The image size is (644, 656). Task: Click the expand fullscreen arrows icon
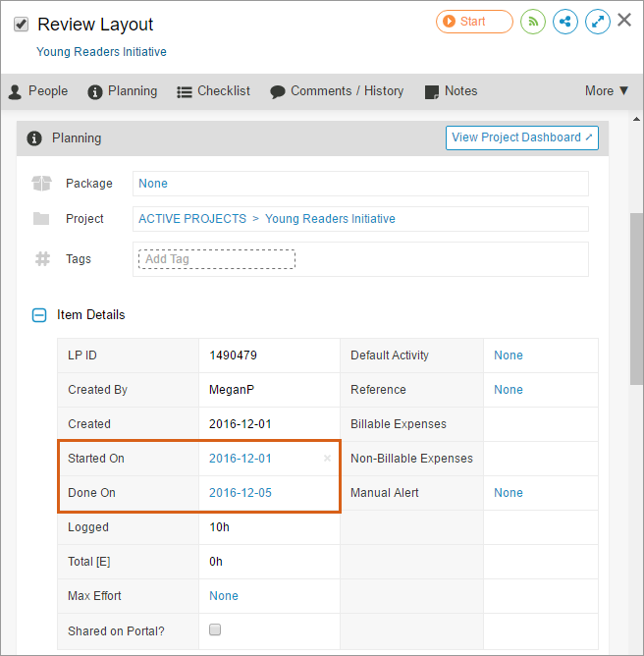pyautogui.click(x=597, y=22)
